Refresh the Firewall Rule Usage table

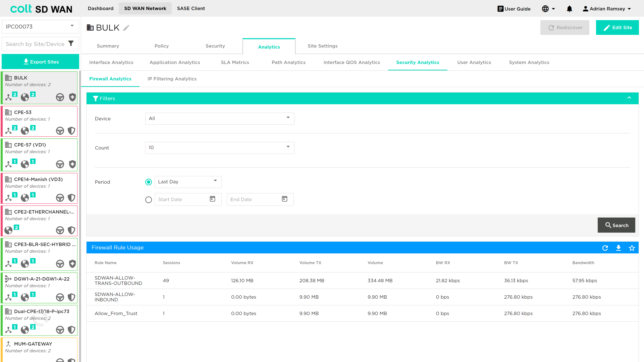tap(605, 248)
